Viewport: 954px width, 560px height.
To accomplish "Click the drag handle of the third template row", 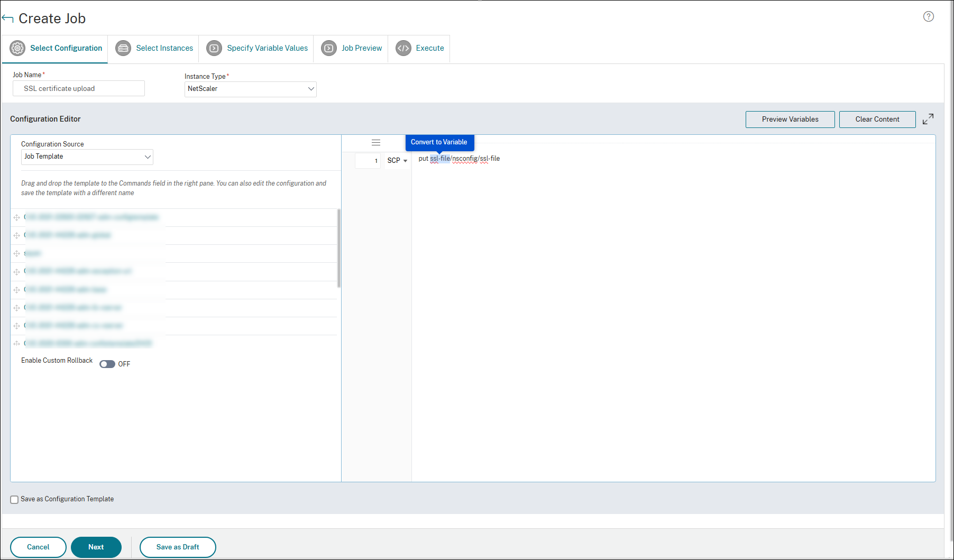I will click(x=17, y=253).
